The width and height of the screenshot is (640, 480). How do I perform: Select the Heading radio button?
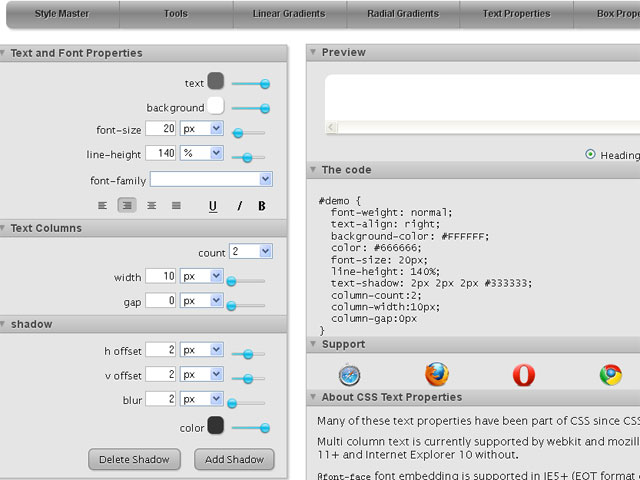click(x=590, y=154)
